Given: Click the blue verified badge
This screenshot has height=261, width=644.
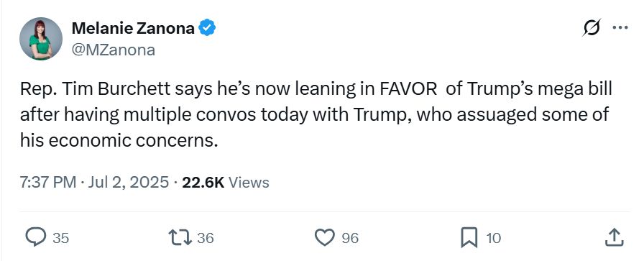Looking at the screenshot, I should point(208,28).
